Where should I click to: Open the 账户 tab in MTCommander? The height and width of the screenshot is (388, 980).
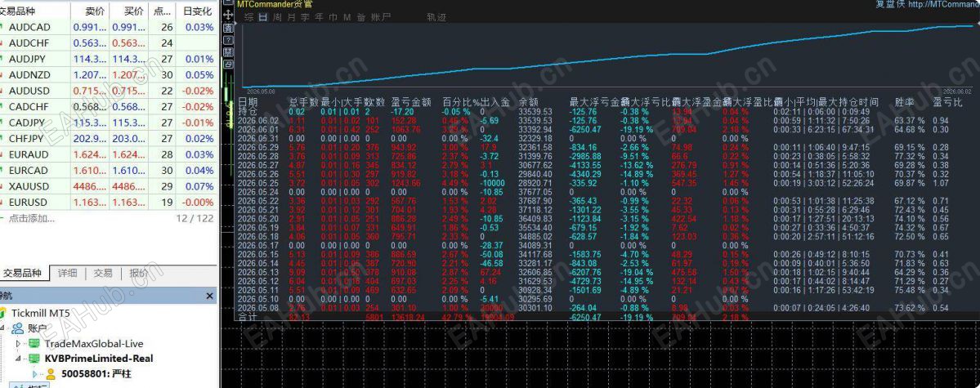[381, 17]
